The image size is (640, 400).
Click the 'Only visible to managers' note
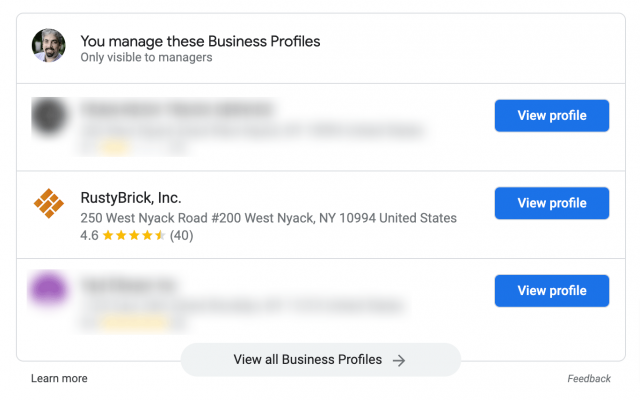point(146,58)
